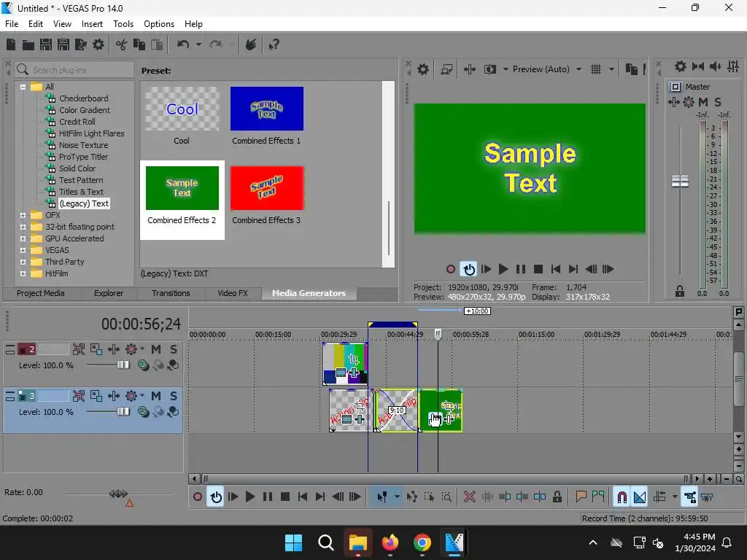Viewport: 747px width, 560px height.
Task: Click the New project icon in toolbar
Action: coord(11,44)
